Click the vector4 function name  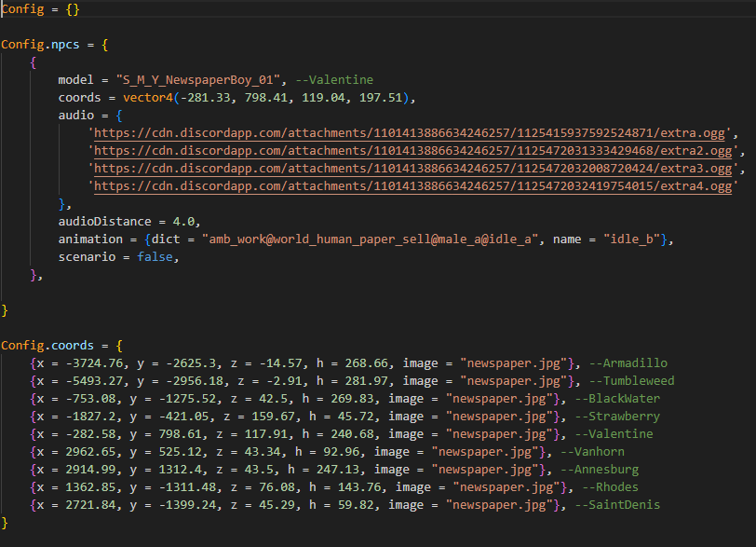click(148, 98)
